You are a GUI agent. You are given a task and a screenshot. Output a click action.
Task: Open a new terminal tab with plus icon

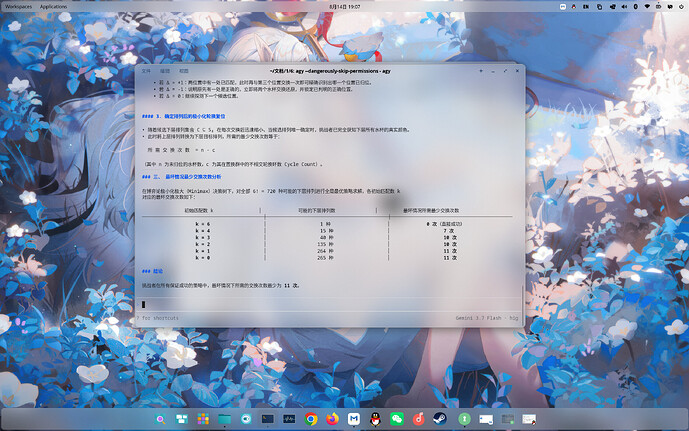coord(481,71)
